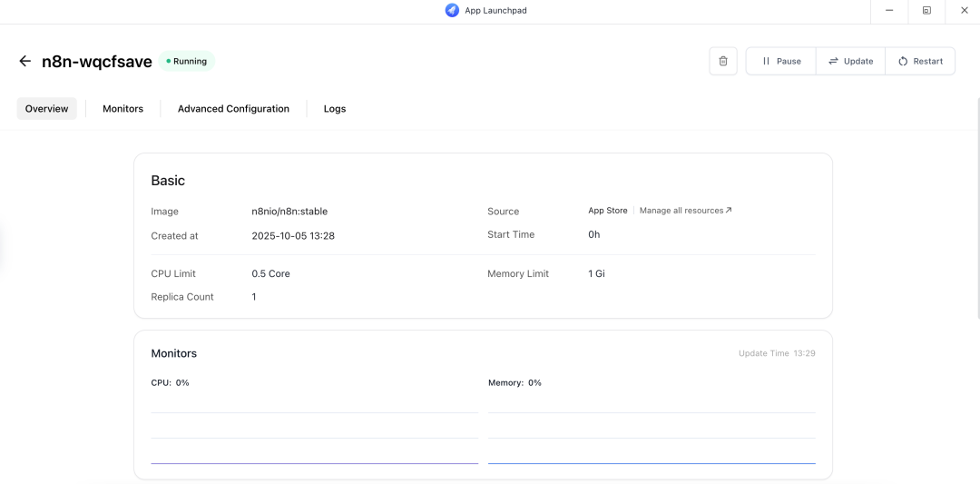The image size is (980, 484).
Task: Click image value n8nio/n8n:stable
Action: click(289, 212)
